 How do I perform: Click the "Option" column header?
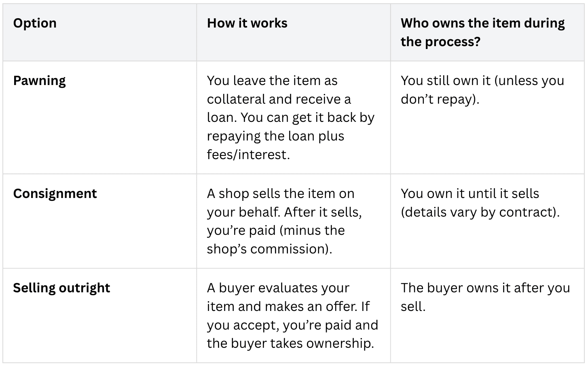(35, 23)
